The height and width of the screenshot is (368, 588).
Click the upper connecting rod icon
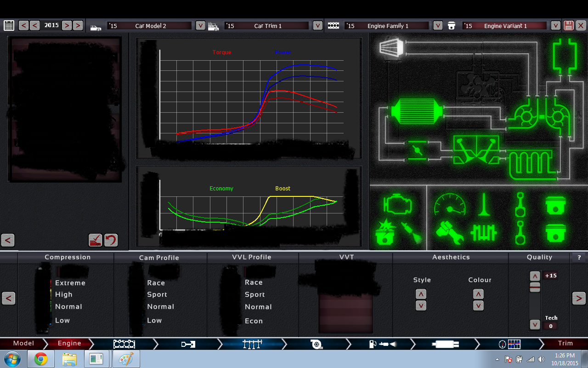pos(520,204)
